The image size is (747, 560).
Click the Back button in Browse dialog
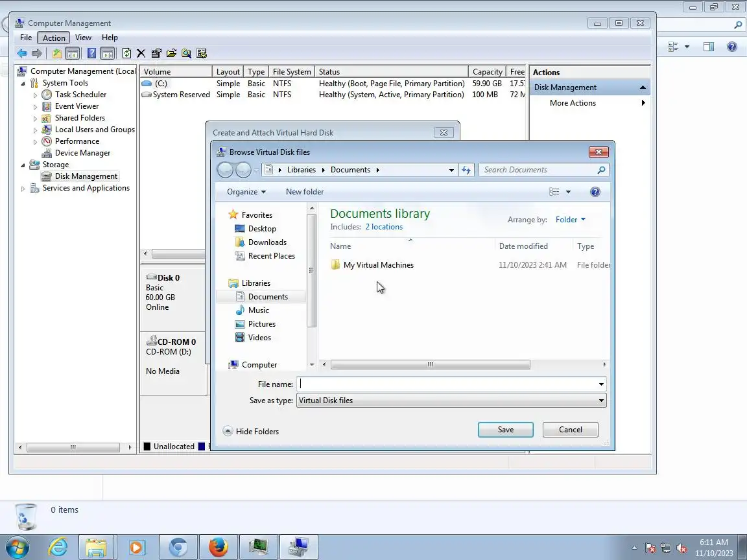pyautogui.click(x=225, y=170)
